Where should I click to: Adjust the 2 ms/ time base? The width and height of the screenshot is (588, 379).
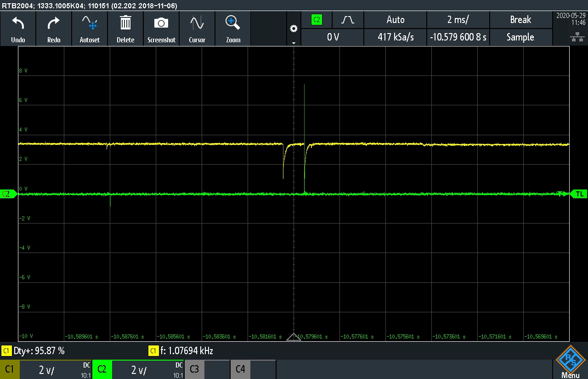(458, 20)
